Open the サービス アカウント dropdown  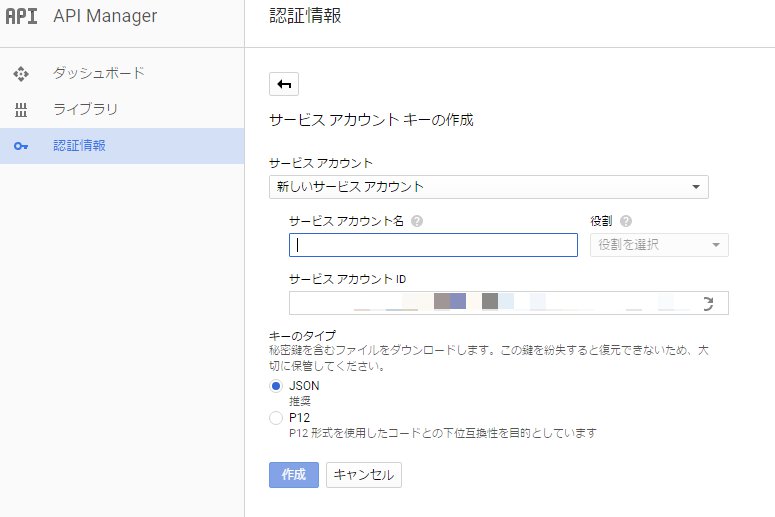click(x=489, y=187)
